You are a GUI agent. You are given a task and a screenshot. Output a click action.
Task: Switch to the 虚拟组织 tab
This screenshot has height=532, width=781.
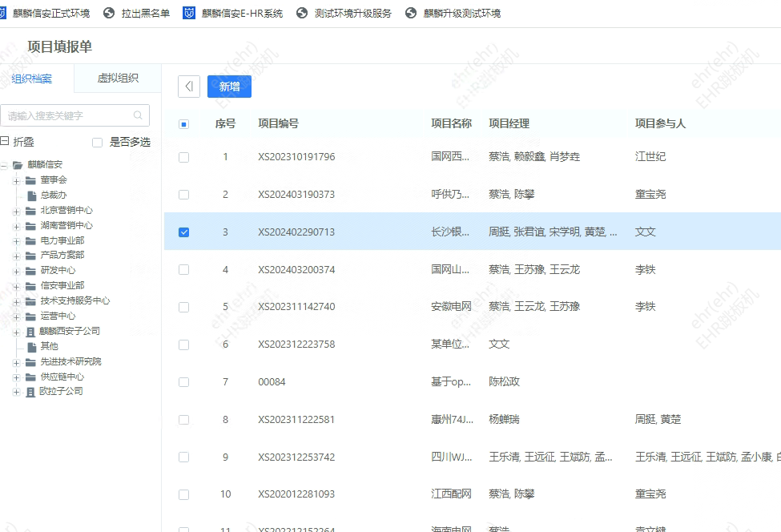click(x=117, y=78)
